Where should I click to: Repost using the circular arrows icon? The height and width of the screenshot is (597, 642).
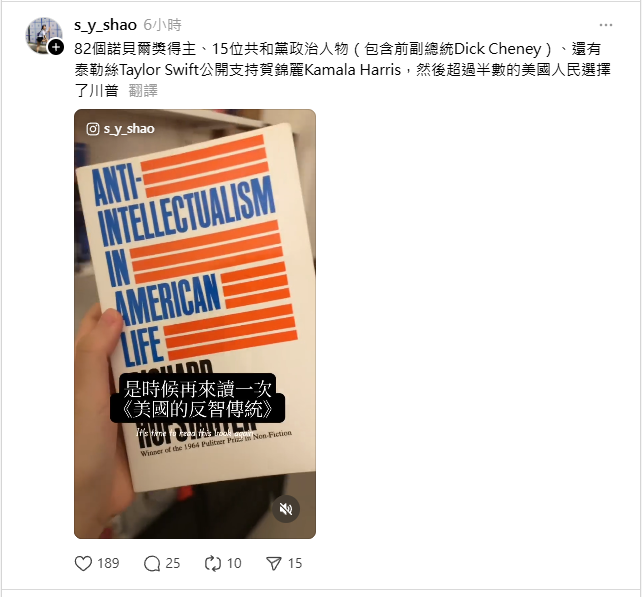(212, 563)
